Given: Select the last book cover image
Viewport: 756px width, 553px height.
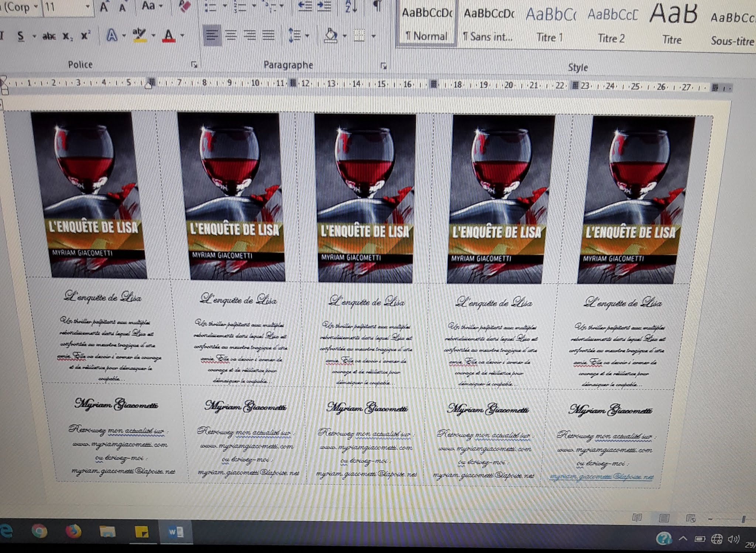Looking at the screenshot, I should point(636,200).
